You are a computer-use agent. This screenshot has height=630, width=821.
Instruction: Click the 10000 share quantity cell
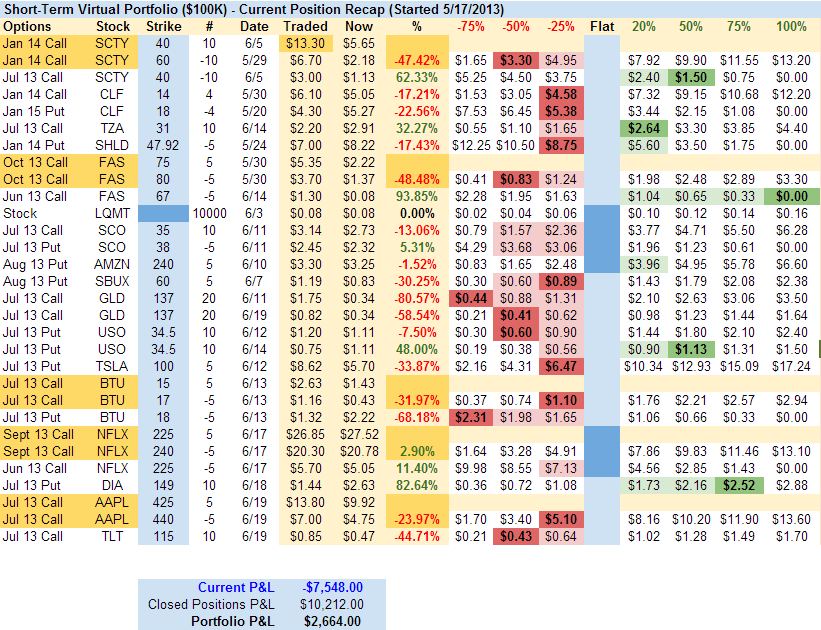208,213
